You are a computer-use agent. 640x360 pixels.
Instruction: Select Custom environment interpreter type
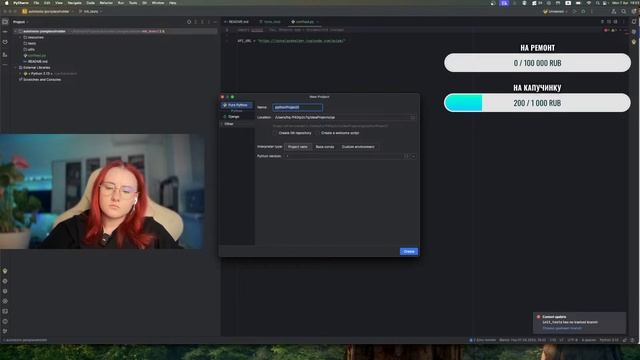(358, 147)
